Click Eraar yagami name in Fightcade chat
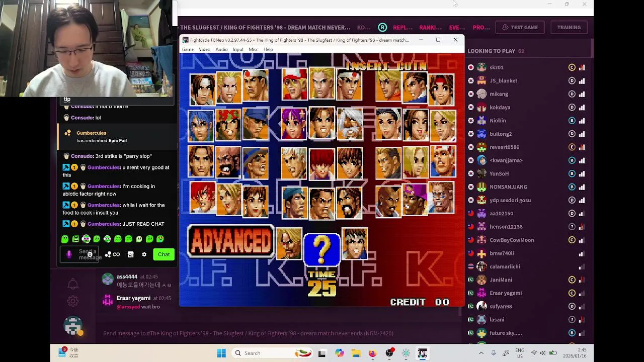Viewport: 644px width, 362px height. pos(133,298)
